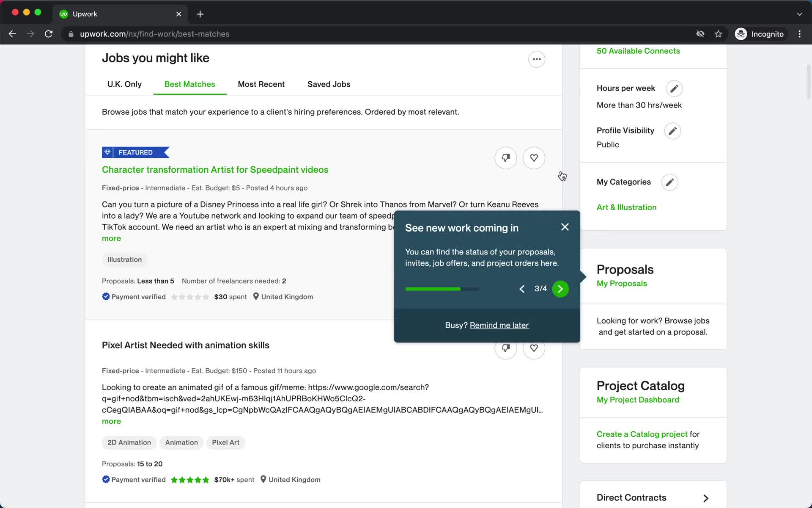Viewport: 812px width, 508px height.
Task: Click the edit icon next to My Categories
Action: [670, 182]
